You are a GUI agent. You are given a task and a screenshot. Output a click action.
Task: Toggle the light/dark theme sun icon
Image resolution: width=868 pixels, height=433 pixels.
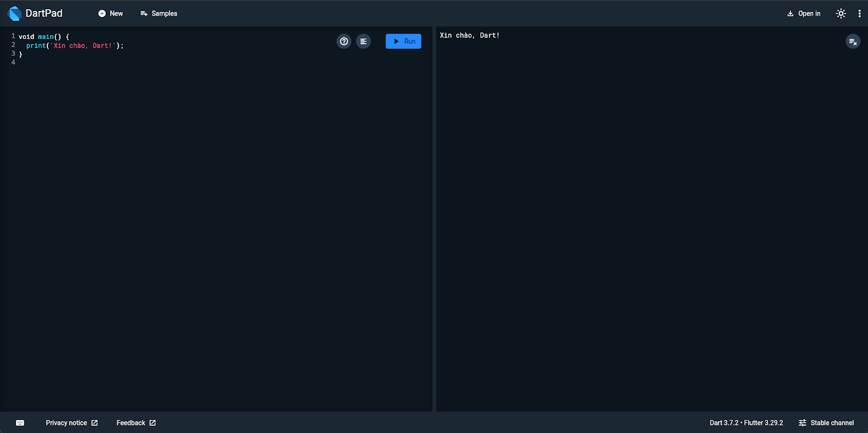click(x=841, y=14)
